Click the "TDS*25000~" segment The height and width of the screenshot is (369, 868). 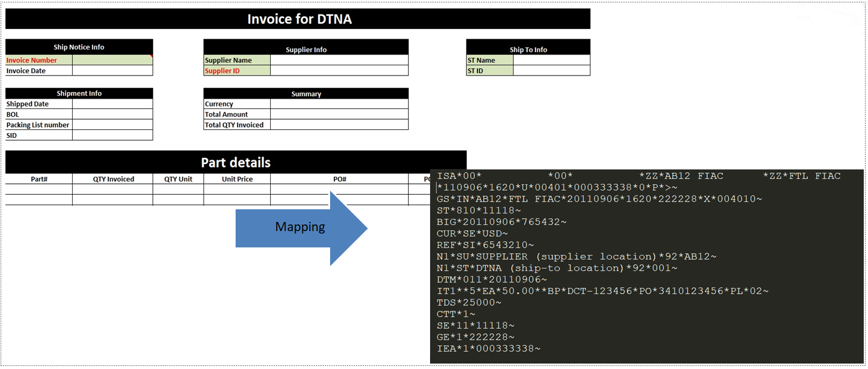click(x=469, y=302)
